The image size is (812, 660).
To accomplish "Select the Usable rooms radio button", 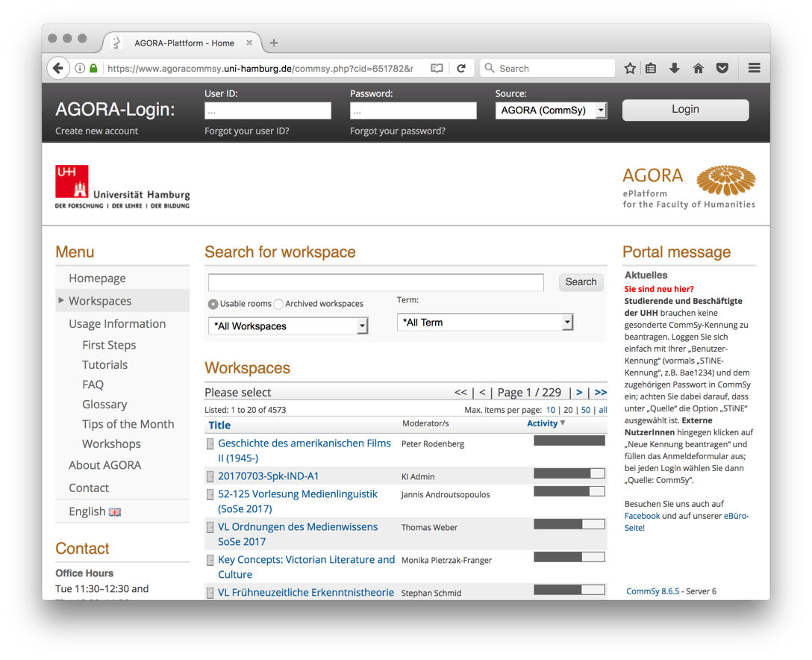I will pos(213,304).
